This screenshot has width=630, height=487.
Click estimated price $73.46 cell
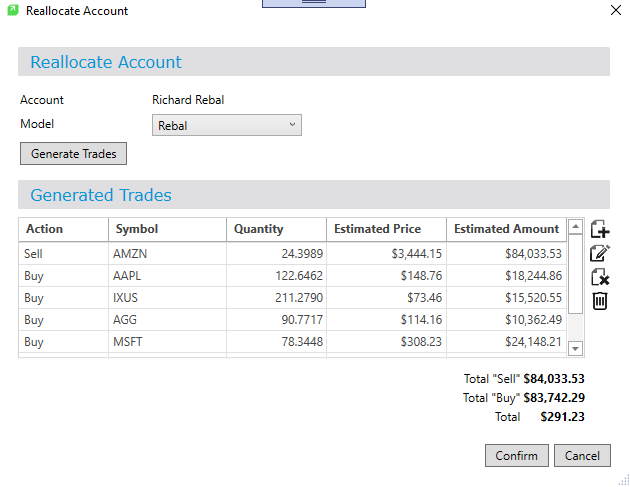[387, 298]
